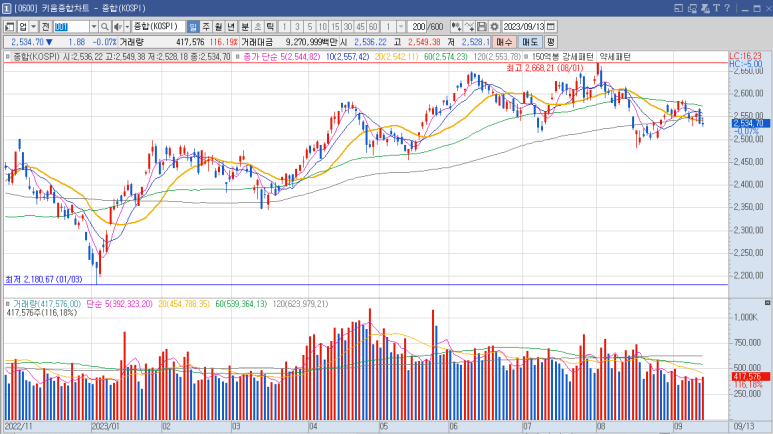773x434 pixels.
Task: Toggle the 종가 단순 moving average legend marker
Action: (x=238, y=57)
